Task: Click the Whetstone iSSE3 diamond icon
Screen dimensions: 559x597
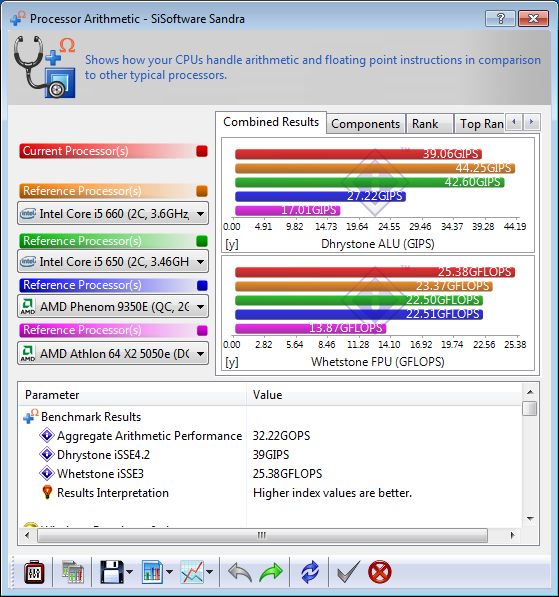Action: pyautogui.click(x=47, y=473)
